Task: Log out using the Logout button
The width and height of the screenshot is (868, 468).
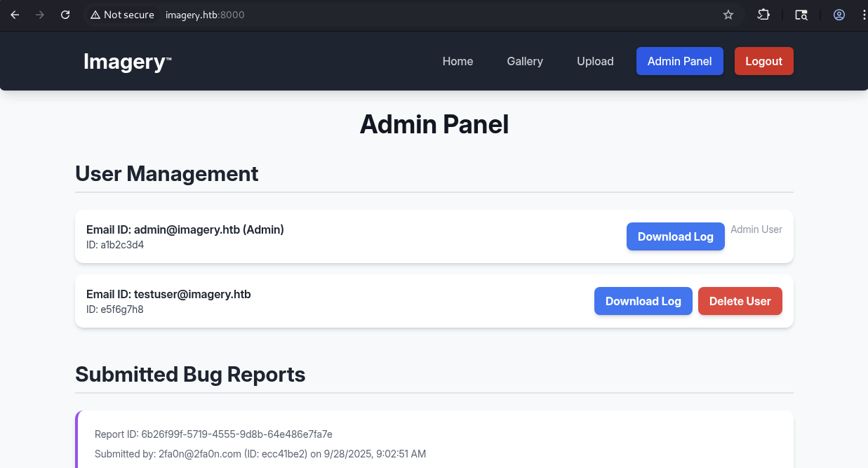Action: (x=763, y=61)
